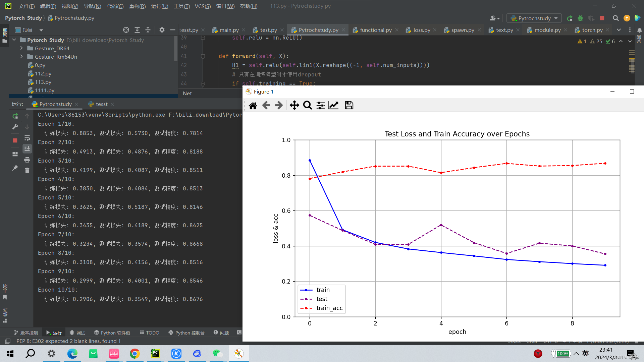Screen dimensions: 644x362
Task: Click the Home navigation icon in Figure 1
Action: pyautogui.click(x=253, y=105)
